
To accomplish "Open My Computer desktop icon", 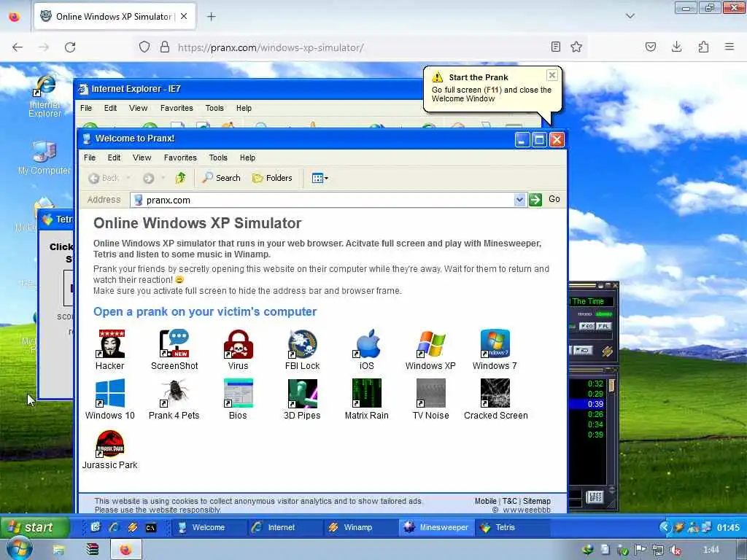I will coord(44,158).
